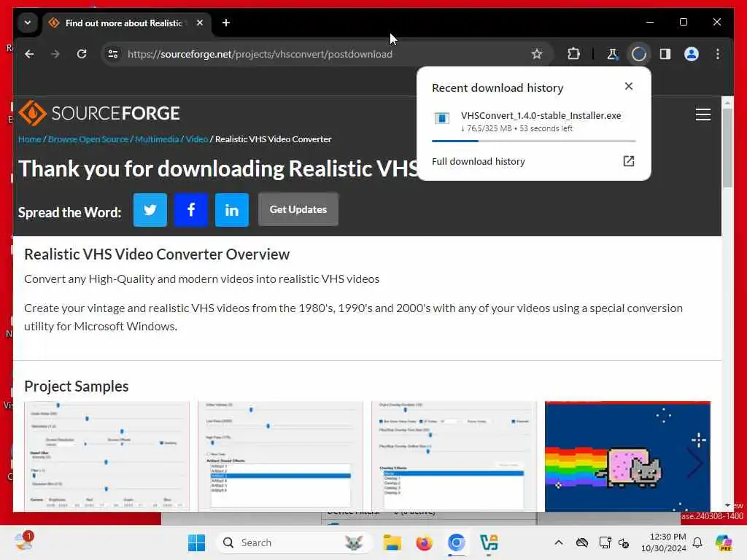The height and width of the screenshot is (560, 747).
Task: Open the third sample with Overlay list
Action: coord(454,456)
